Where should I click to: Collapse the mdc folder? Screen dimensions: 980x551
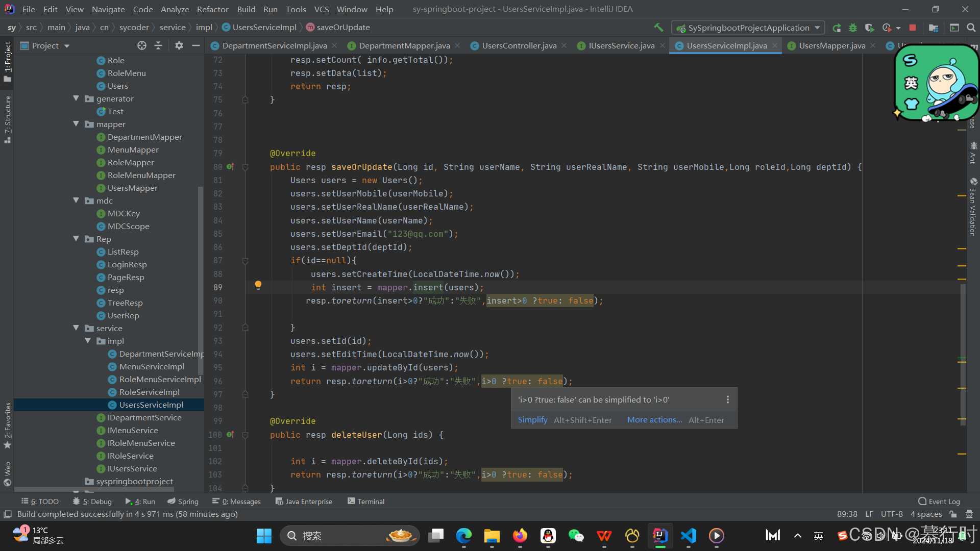(76, 201)
